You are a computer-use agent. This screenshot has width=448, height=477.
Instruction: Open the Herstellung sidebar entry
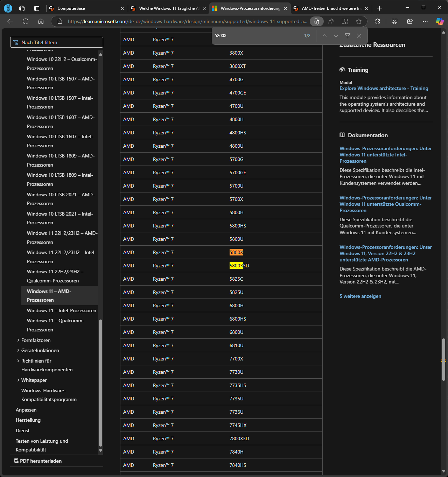28,420
